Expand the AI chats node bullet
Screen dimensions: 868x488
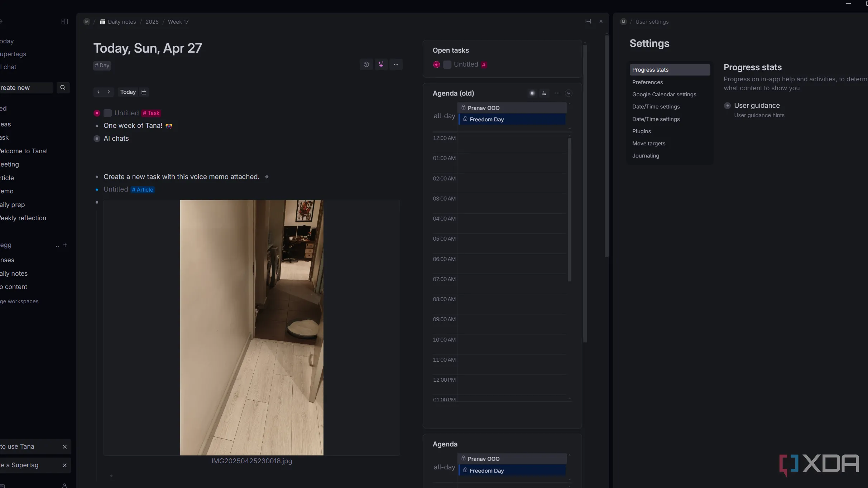tap(97, 139)
